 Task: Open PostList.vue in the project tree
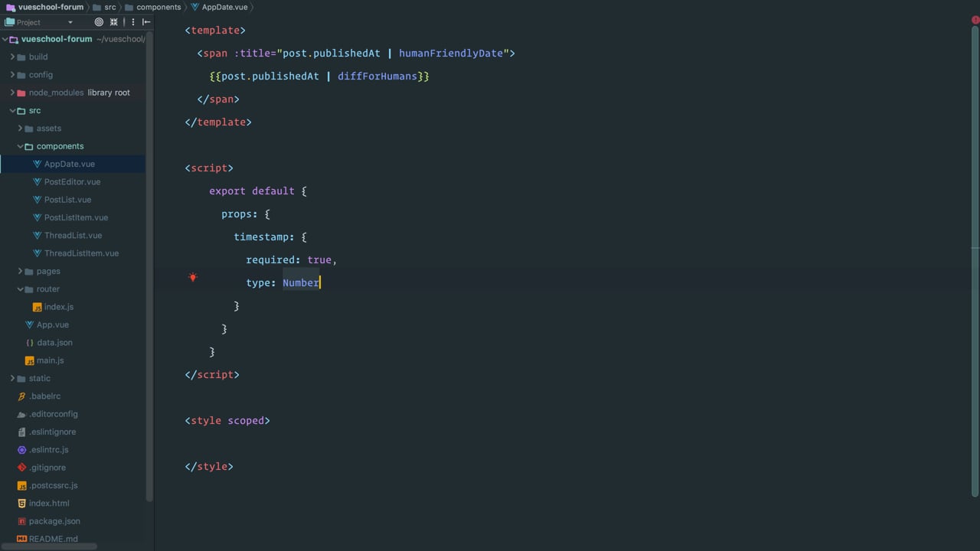click(x=67, y=200)
